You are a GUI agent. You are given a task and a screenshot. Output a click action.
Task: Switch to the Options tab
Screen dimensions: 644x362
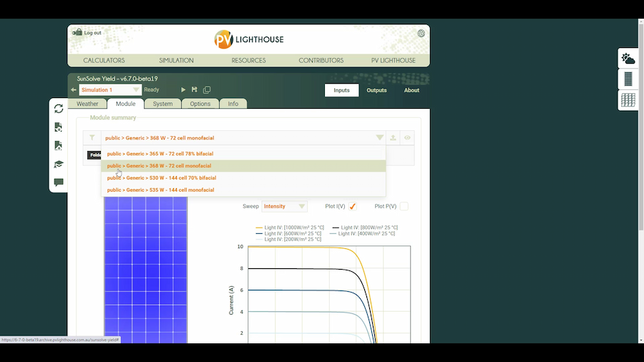point(200,104)
